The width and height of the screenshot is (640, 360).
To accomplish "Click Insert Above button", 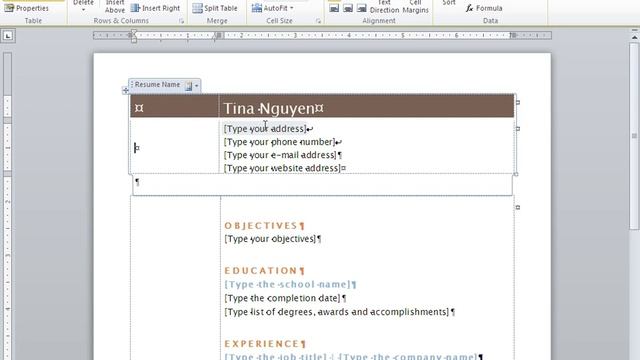I will tap(115, 7).
